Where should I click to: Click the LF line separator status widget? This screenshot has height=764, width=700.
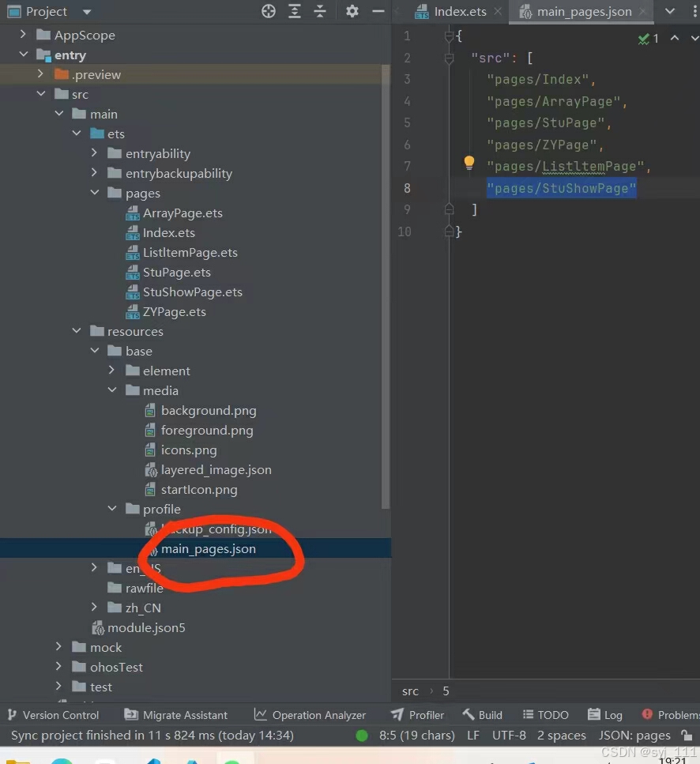click(473, 735)
